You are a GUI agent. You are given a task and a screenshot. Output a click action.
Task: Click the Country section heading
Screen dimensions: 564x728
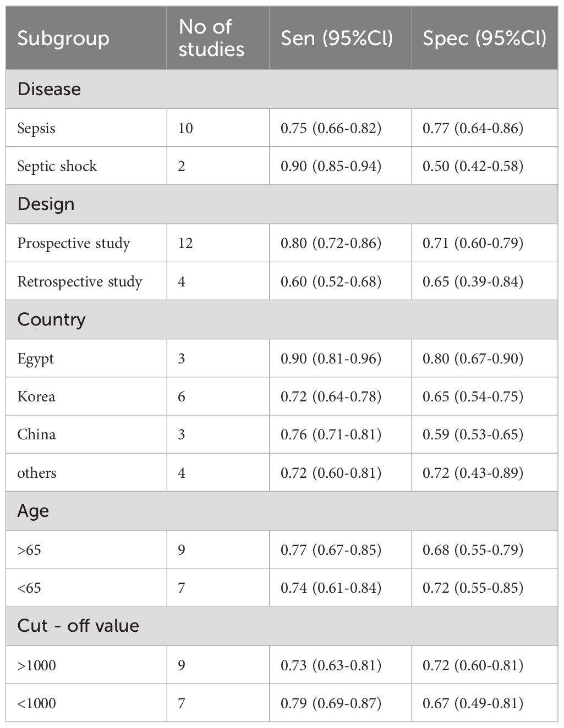tap(51, 319)
